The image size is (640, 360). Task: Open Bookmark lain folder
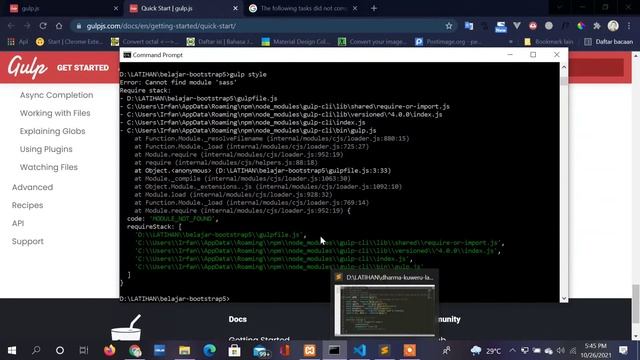[x=549, y=42]
